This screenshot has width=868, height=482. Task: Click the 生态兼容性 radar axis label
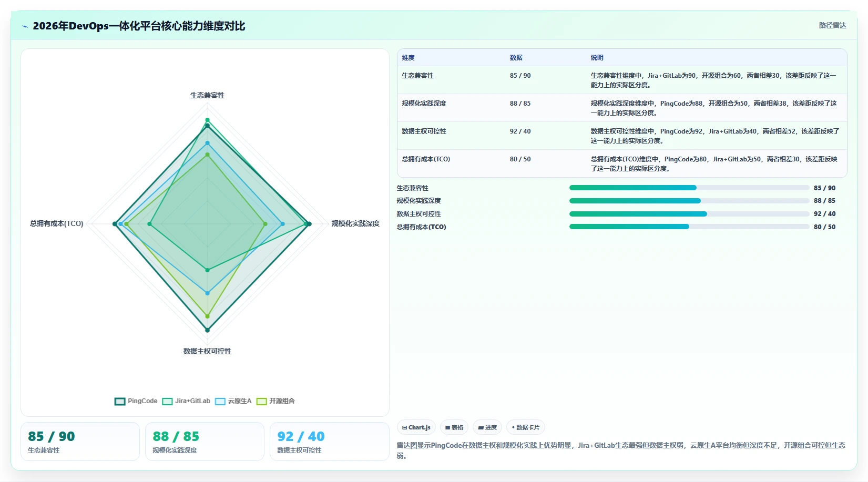point(207,95)
